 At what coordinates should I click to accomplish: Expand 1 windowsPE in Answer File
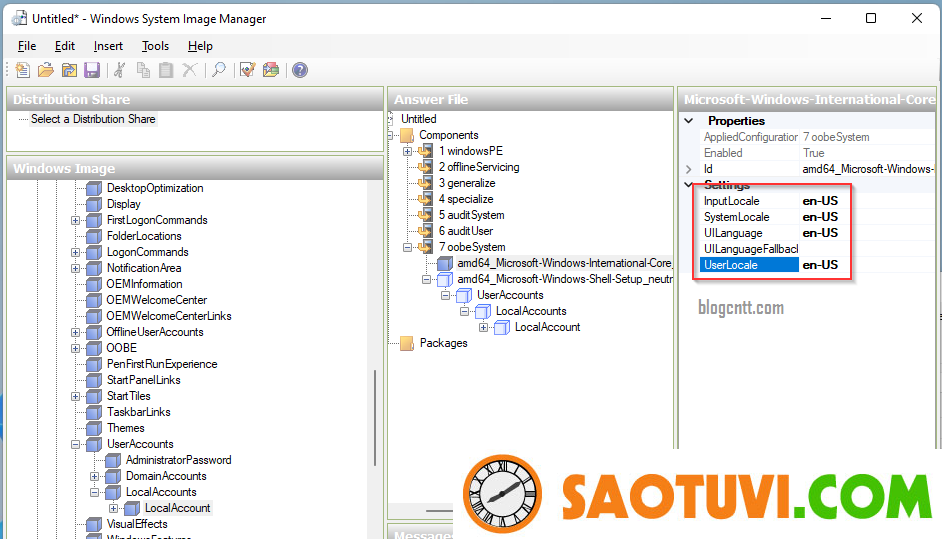pos(407,151)
